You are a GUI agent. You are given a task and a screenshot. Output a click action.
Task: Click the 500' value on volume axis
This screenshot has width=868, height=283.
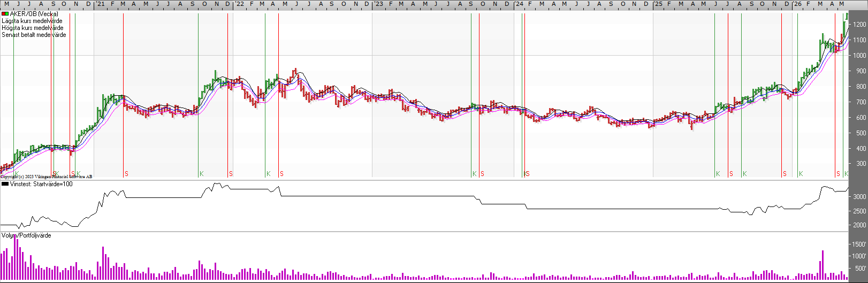coord(861,269)
